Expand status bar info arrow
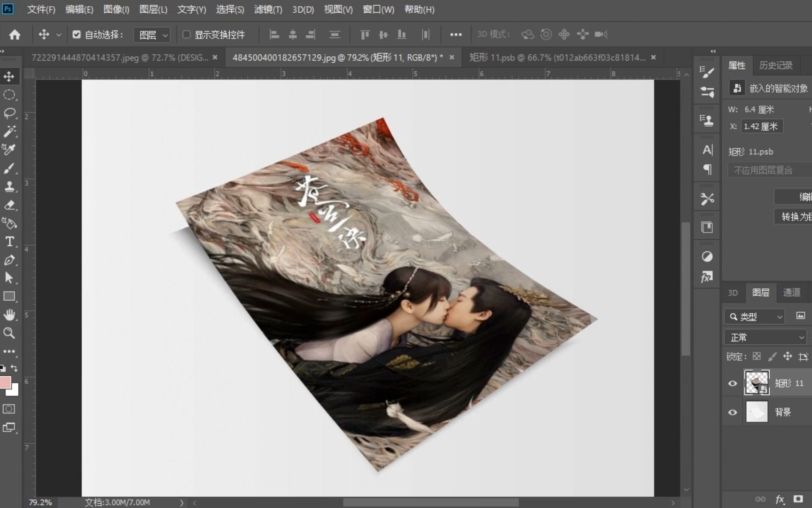This screenshot has height=508, width=812. [x=181, y=502]
